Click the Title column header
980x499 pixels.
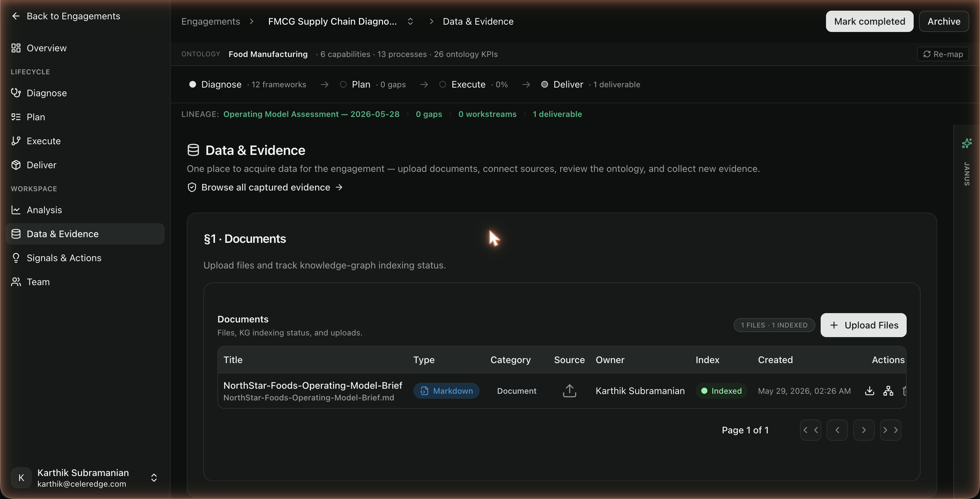coord(233,359)
